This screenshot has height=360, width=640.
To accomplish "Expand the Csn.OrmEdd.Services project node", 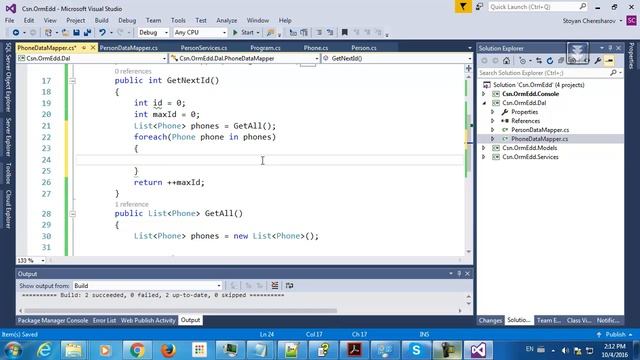I will coord(484,157).
